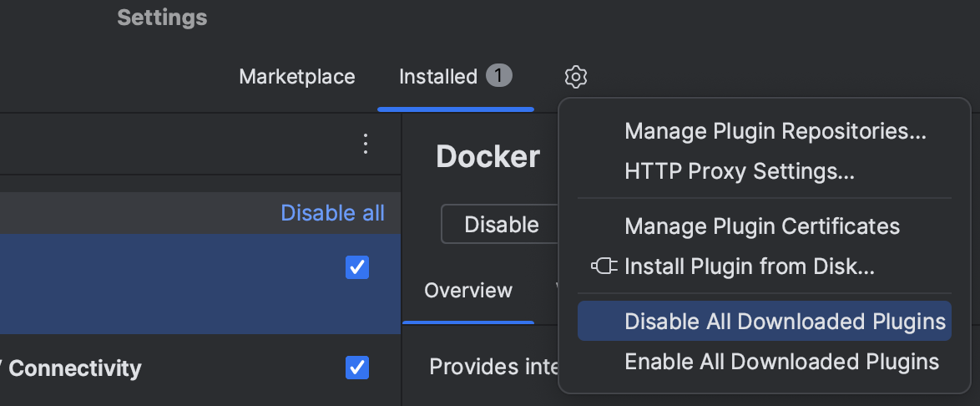The height and width of the screenshot is (406, 980).
Task: Click Enable All Downloaded Plugins
Action: (x=781, y=362)
